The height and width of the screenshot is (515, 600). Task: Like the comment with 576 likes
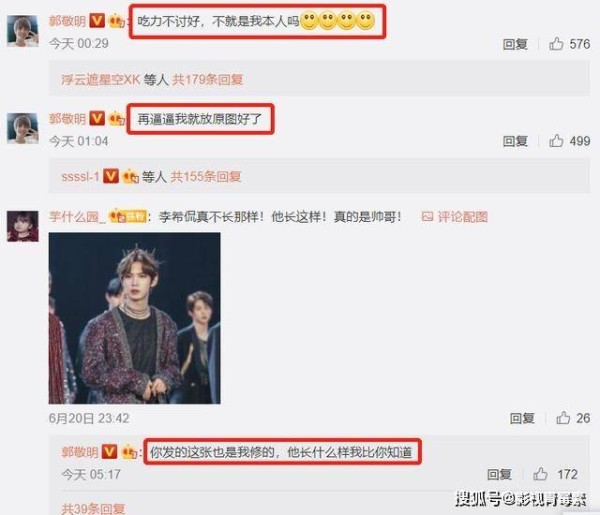pos(556,44)
